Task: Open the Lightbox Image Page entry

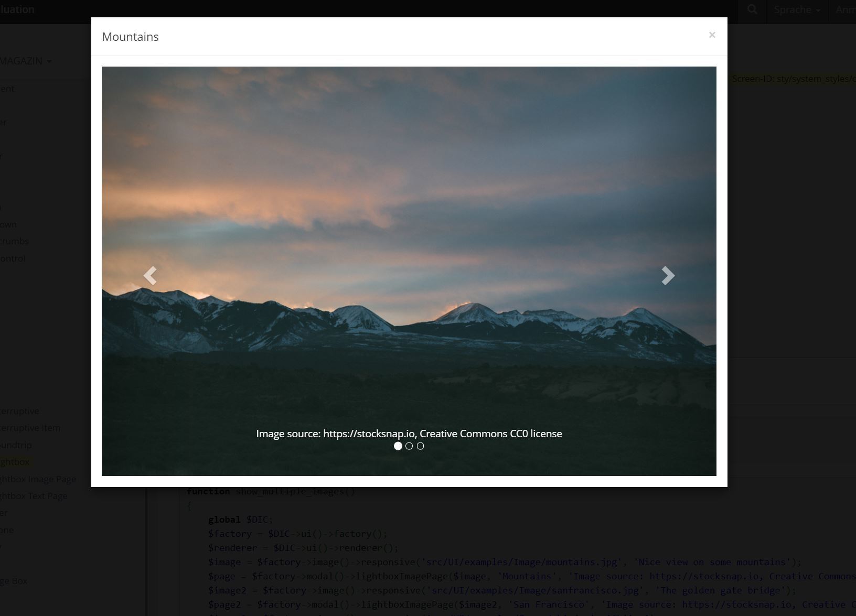Action: point(38,479)
